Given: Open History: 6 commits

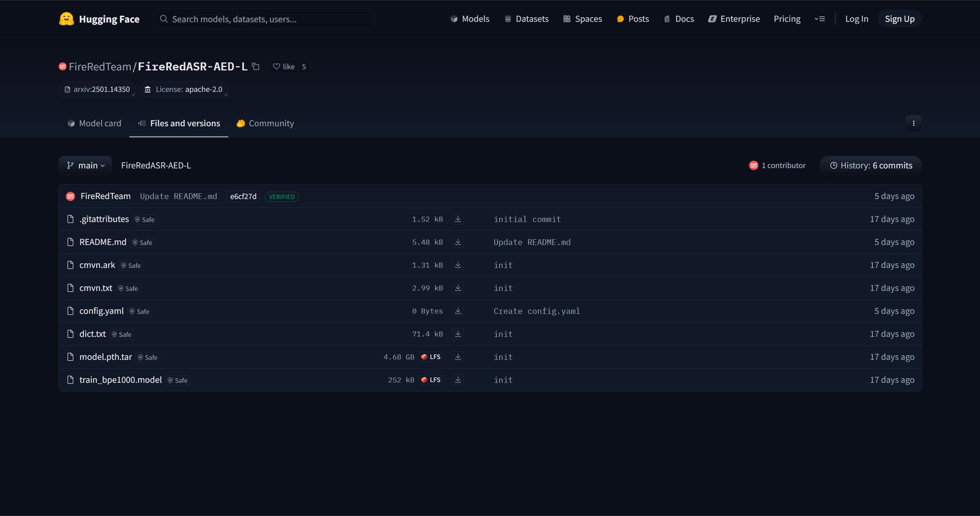Looking at the screenshot, I should pos(871,165).
